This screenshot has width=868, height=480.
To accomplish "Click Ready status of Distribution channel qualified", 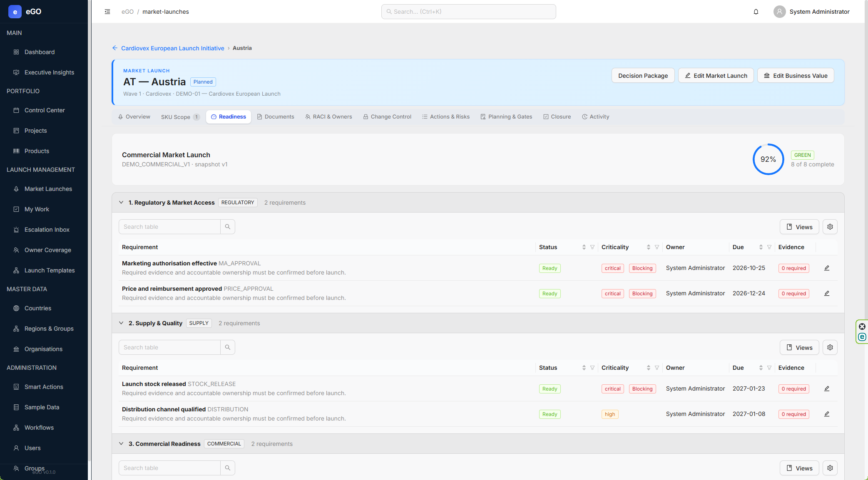I will coord(550,414).
